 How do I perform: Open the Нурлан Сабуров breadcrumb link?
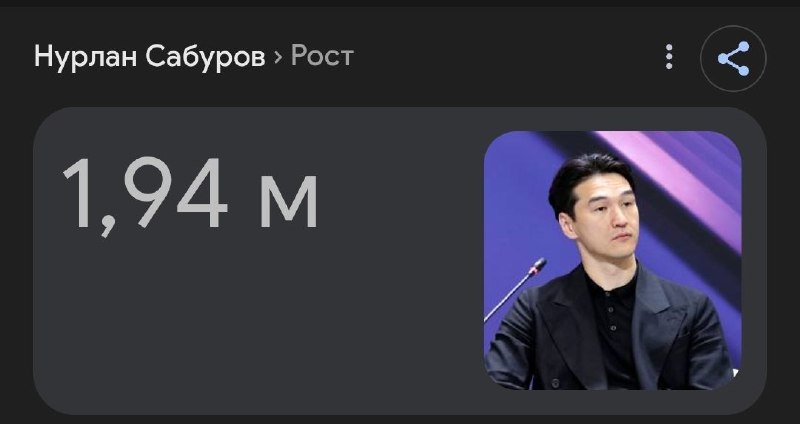click(149, 56)
